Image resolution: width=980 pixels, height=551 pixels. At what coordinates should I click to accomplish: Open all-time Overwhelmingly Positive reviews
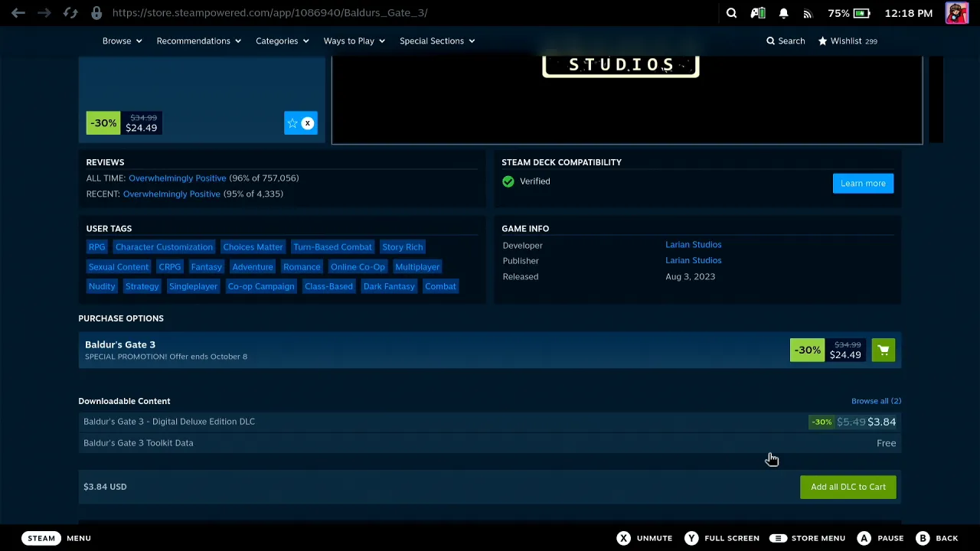point(177,178)
